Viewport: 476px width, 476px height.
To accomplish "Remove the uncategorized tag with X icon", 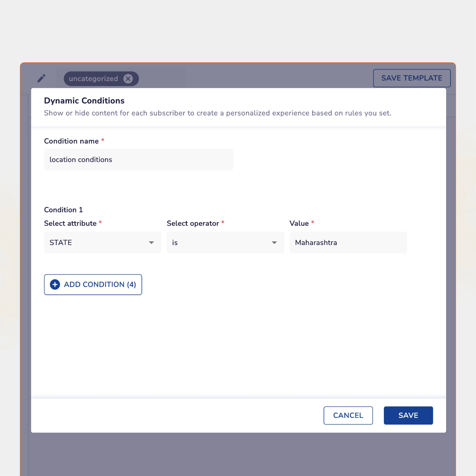I will (128, 79).
